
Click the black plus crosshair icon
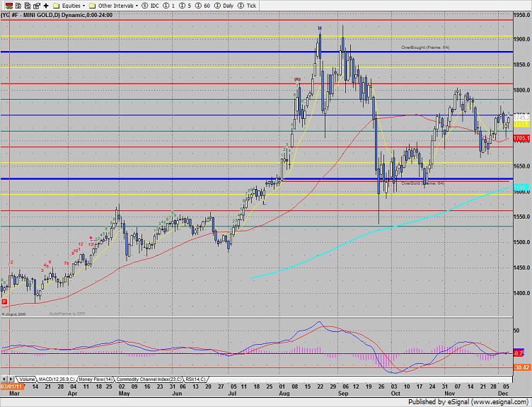(x=46, y=5)
